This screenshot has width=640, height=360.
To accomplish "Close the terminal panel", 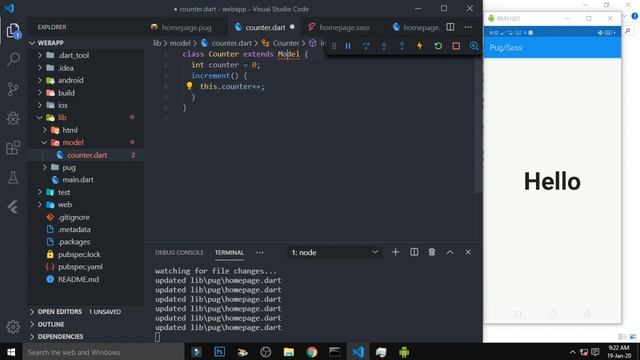I will click(x=468, y=252).
